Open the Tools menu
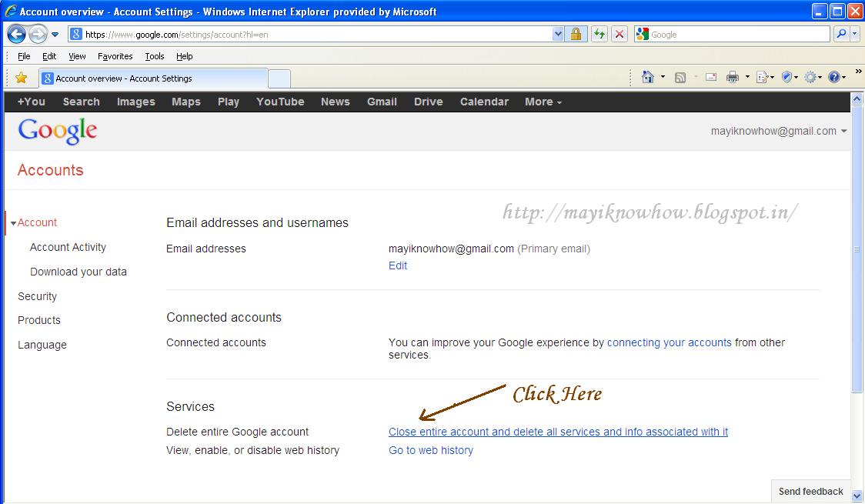This screenshot has width=865, height=504. tap(155, 56)
